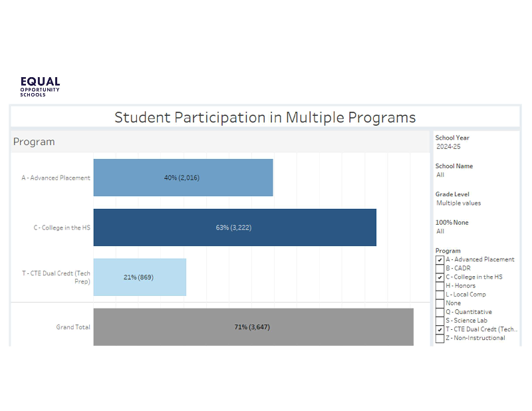Click the 'School Year' filter label

(x=452, y=138)
